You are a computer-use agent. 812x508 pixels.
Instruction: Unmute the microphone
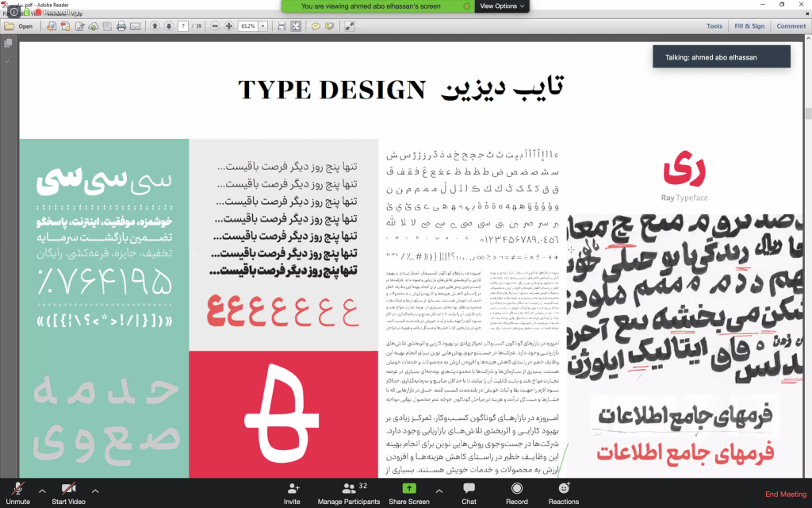(x=18, y=494)
